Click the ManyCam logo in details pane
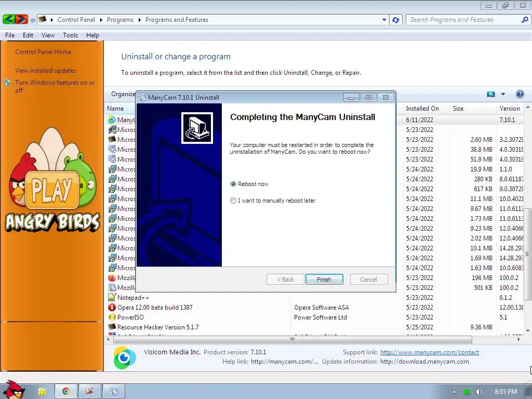Viewport: 532px width, 399px height. [125, 357]
